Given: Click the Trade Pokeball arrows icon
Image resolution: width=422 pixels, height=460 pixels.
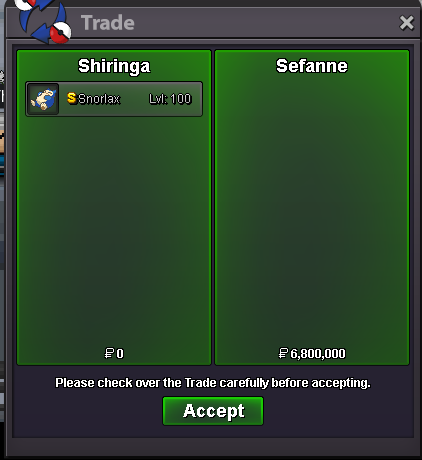Looking at the screenshot, I should coord(43,21).
